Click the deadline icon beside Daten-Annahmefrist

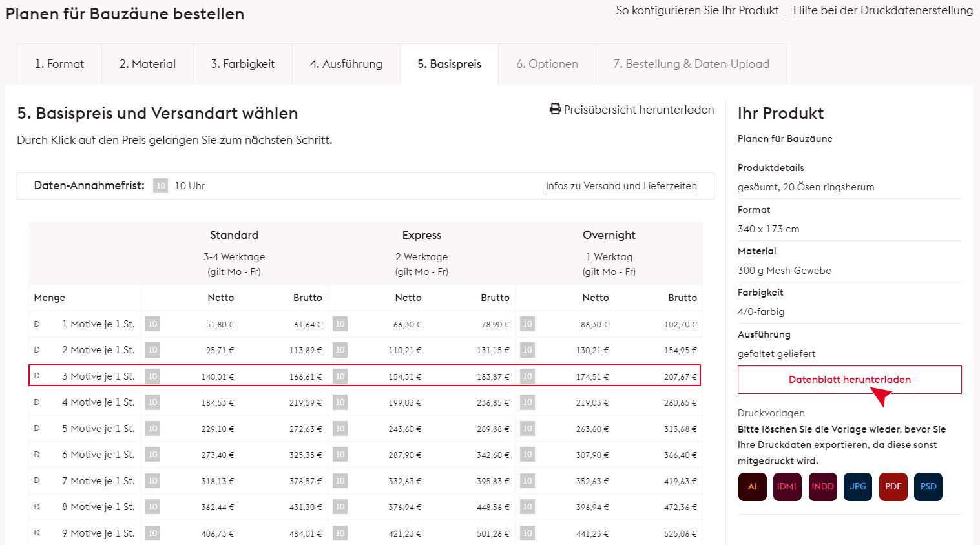coord(160,186)
